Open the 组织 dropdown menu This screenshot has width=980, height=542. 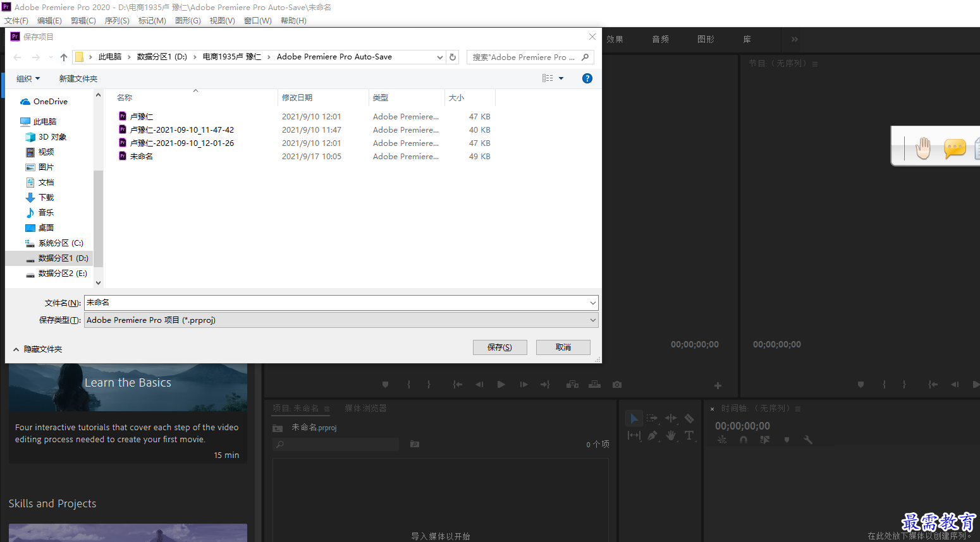[x=28, y=78]
